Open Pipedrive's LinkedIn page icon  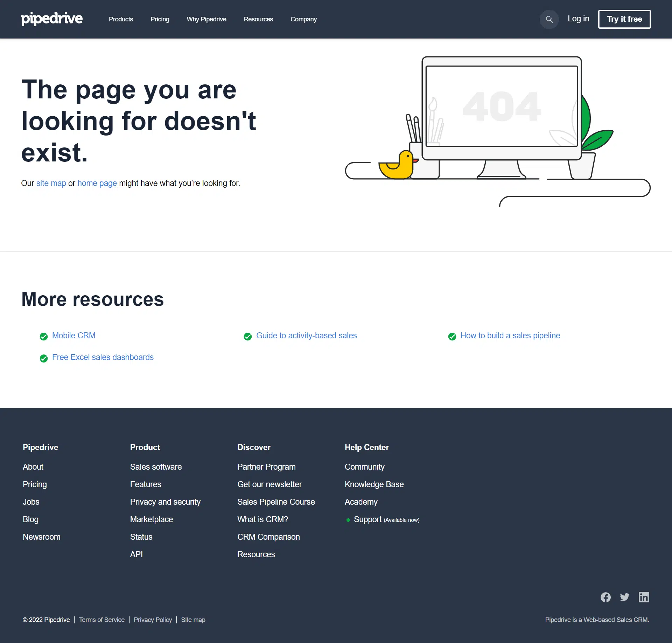click(x=644, y=597)
